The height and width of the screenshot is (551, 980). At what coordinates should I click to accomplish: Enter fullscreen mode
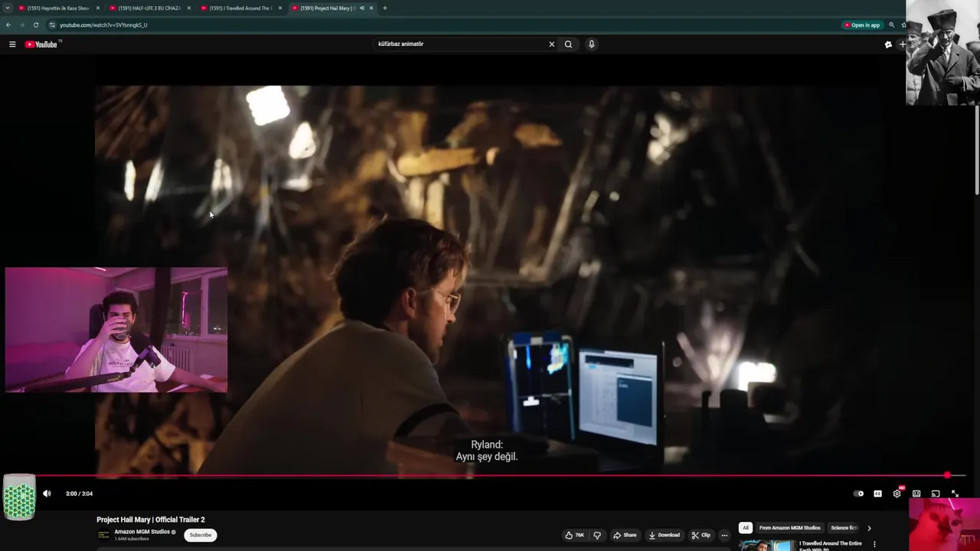click(955, 494)
